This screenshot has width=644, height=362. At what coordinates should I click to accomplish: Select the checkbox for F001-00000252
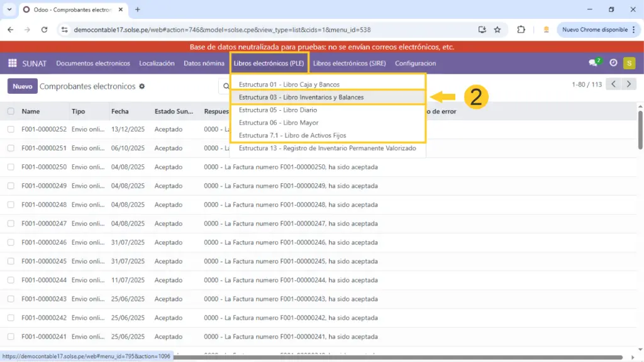click(x=11, y=129)
